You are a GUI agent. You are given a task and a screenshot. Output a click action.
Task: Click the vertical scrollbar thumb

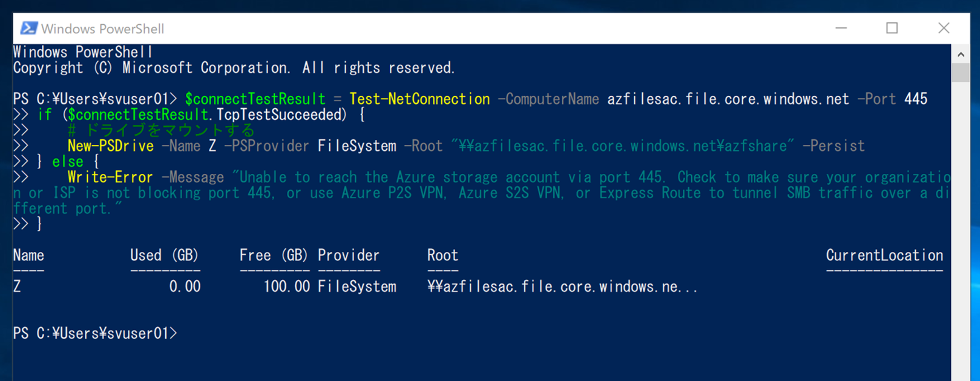pos(961,72)
